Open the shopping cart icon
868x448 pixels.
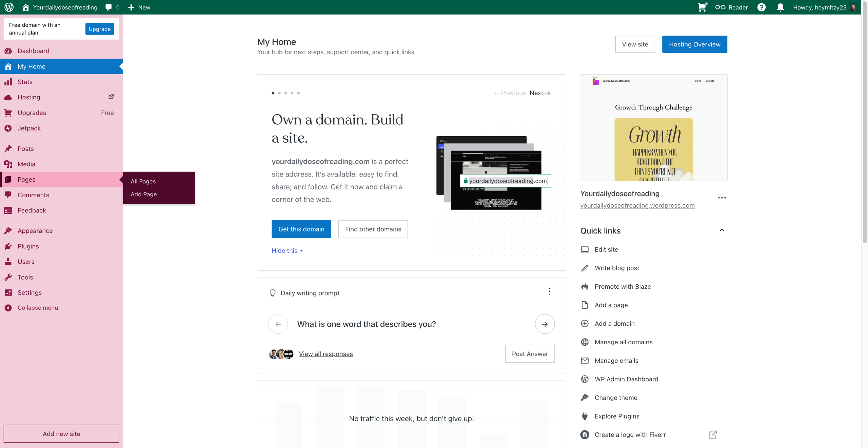pyautogui.click(x=702, y=7)
